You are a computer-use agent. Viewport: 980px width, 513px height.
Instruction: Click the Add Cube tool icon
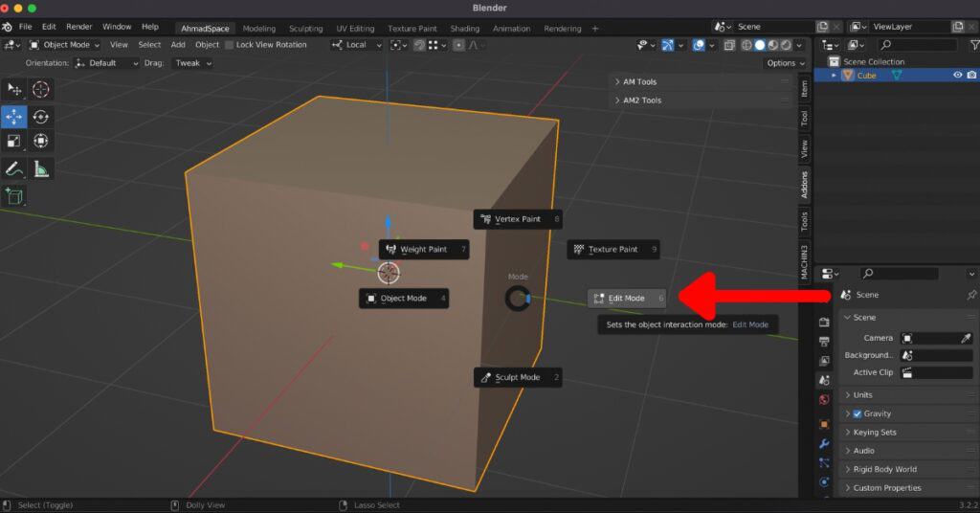[x=14, y=196]
